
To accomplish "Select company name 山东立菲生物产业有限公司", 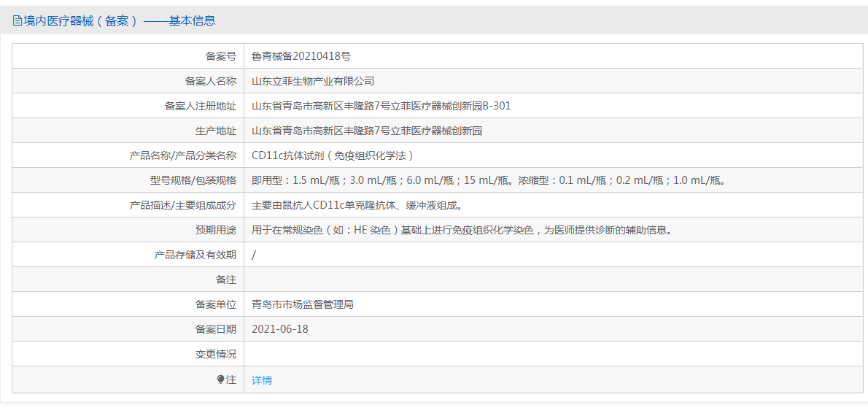I will [x=314, y=81].
